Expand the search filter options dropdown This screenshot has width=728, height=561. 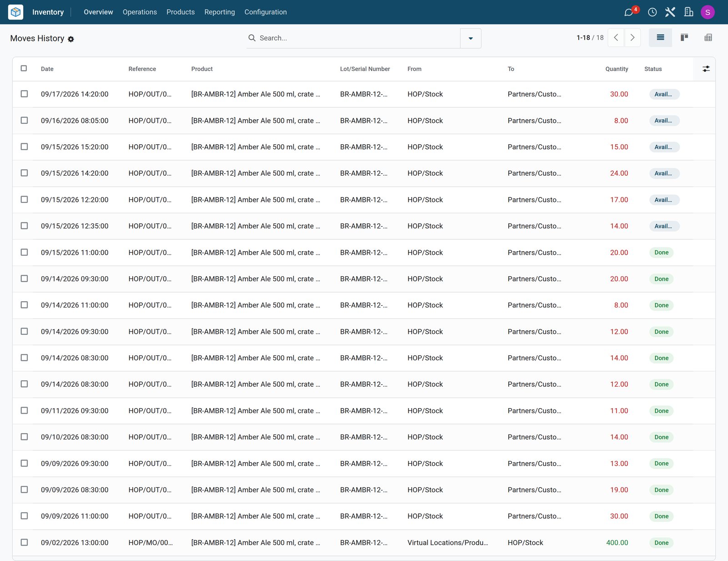coord(470,38)
